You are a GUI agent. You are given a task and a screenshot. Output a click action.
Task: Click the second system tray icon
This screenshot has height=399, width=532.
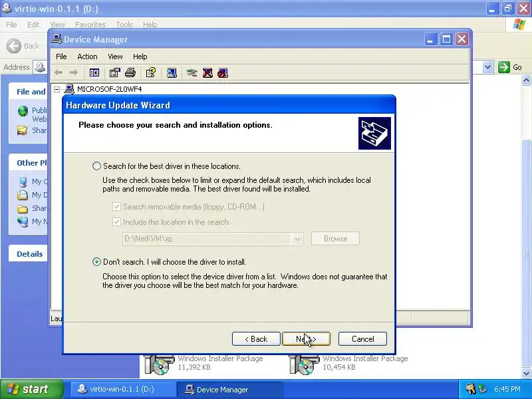pyautogui.click(x=483, y=389)
